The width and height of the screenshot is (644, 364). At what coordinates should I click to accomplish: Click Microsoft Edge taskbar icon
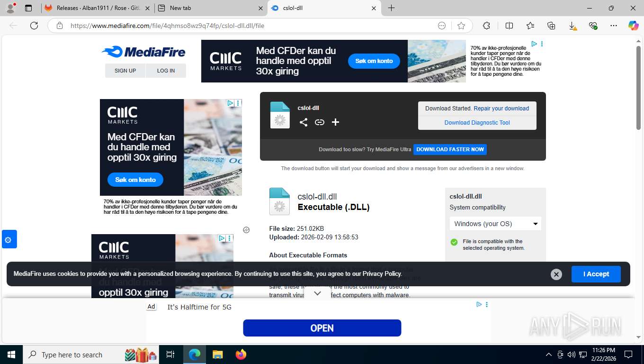point(194,355)
